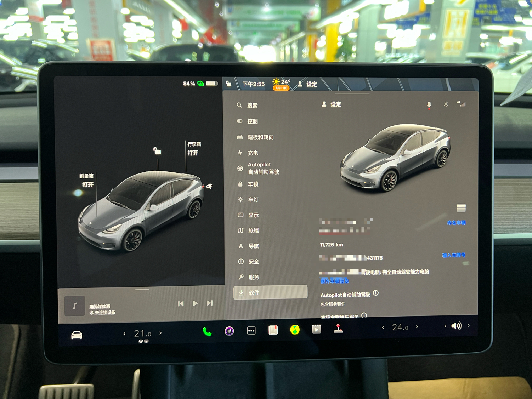532x399 pixels.
Task: Skip to previous track
Action: coord(181,303)
